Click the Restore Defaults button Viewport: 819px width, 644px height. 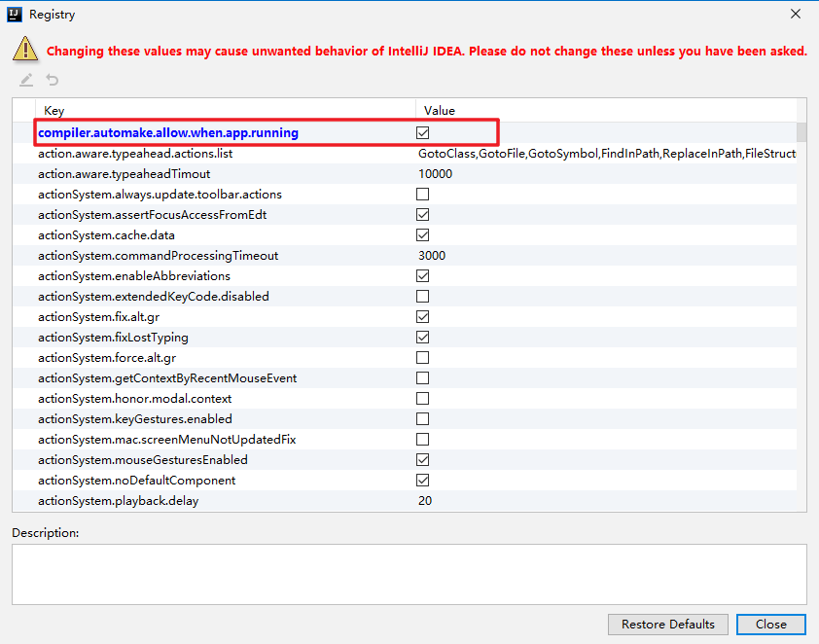coord(667,625)
